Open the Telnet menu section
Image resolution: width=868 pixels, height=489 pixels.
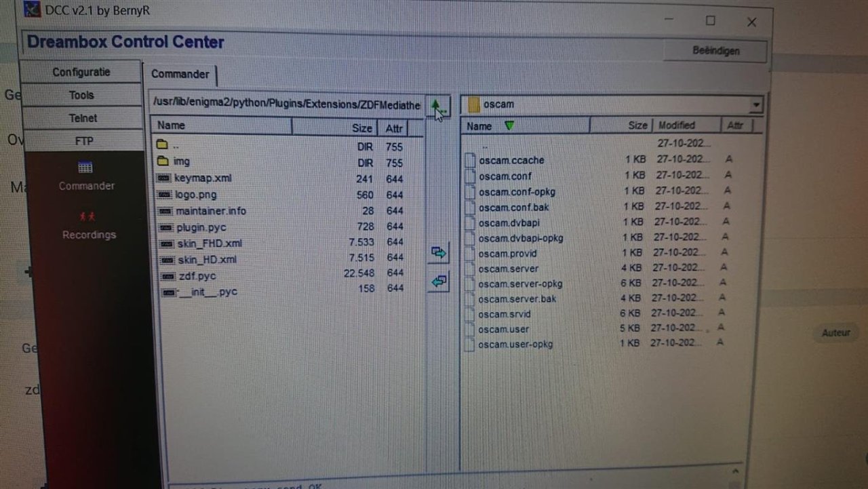(82, 118)
